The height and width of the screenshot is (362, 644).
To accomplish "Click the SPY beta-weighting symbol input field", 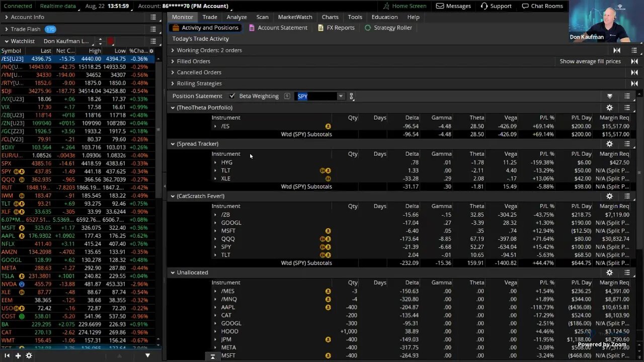I will tap(316, 96).
